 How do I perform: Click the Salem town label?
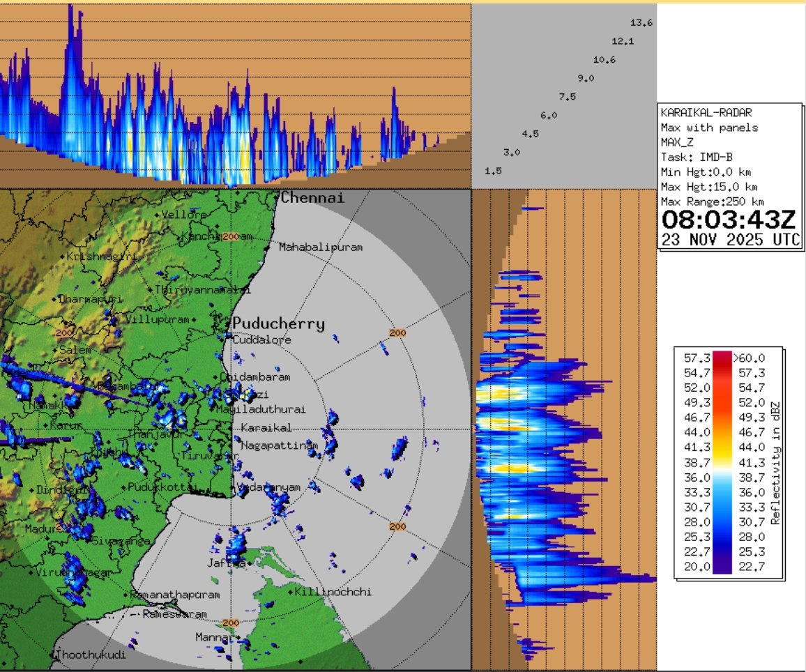(x=75, y=350)
